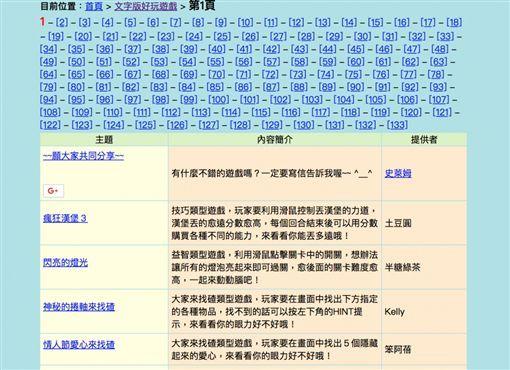This screenshot has width=510, height=370.
Task: Open the 願大家共同分享 topic link
Action: [83, 156]
